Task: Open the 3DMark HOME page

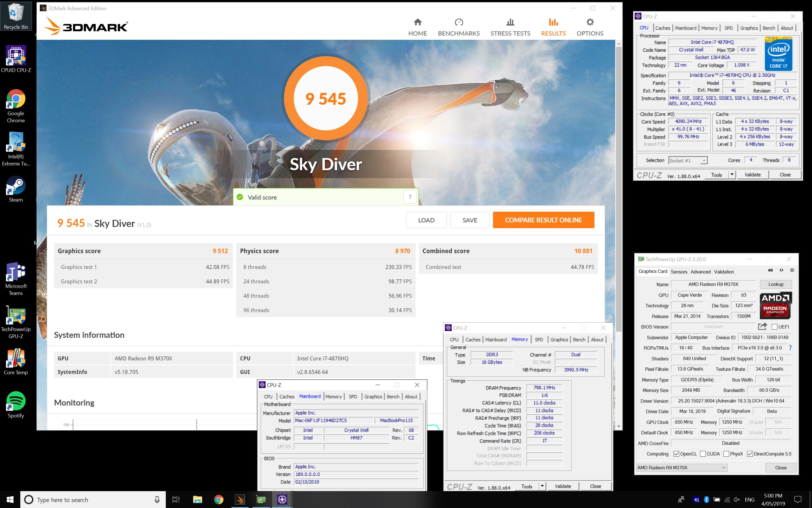Action: point(417,27)
